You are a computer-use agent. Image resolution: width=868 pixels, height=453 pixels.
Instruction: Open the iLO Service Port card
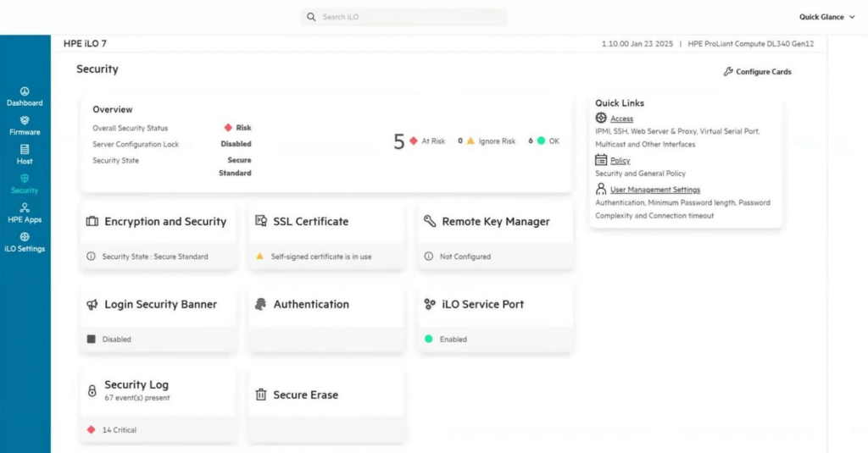tap(495, 319)
